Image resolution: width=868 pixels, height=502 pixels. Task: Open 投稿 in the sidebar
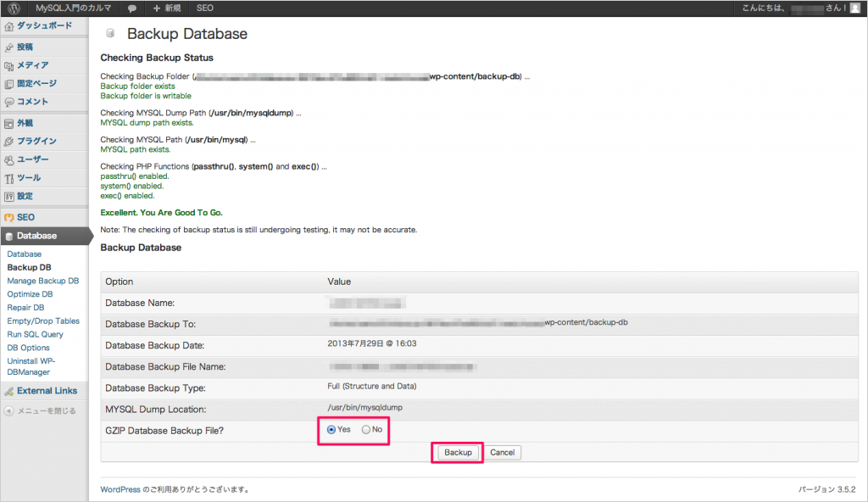[x=25, y=47]
